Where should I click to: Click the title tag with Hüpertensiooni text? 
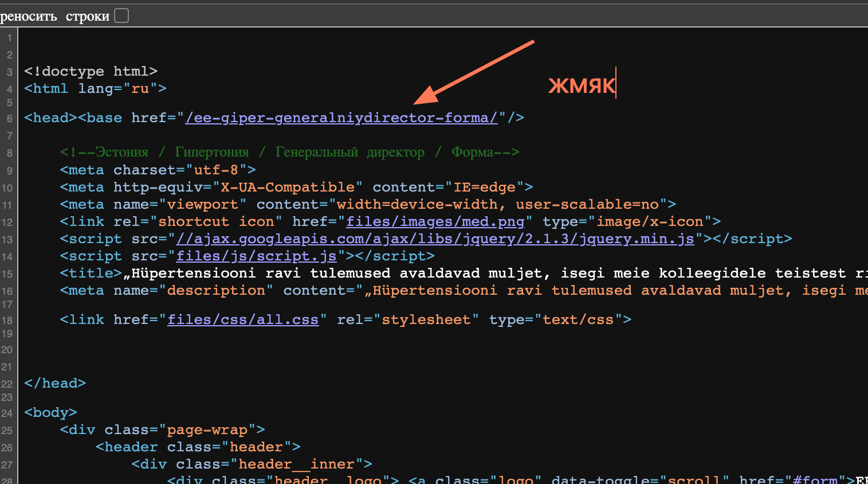pos(464,273)
